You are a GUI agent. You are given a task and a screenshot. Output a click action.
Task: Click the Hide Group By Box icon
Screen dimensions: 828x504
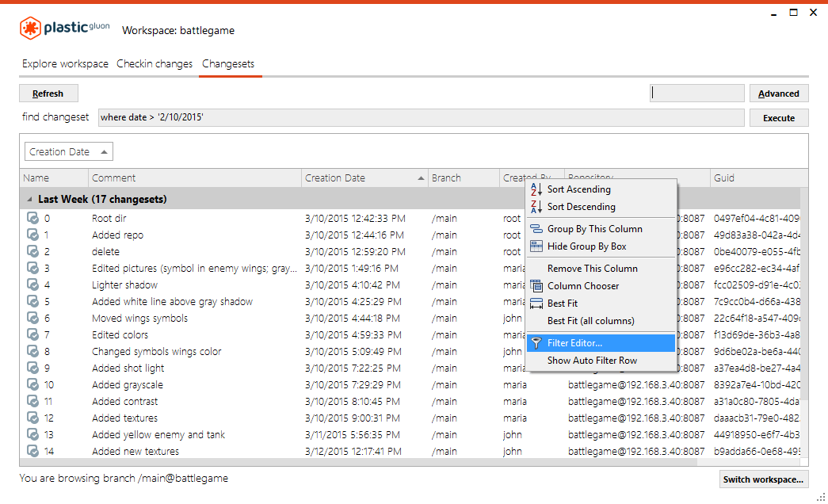(x=536, y=246)
